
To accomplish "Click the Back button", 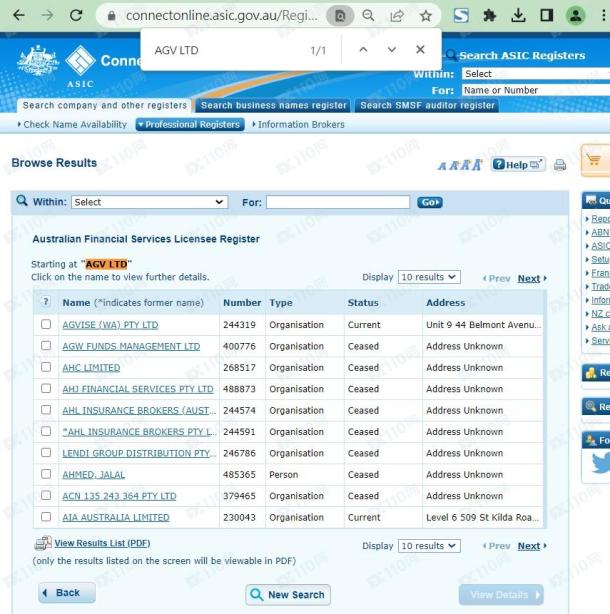I will click(x=67, y=592).
